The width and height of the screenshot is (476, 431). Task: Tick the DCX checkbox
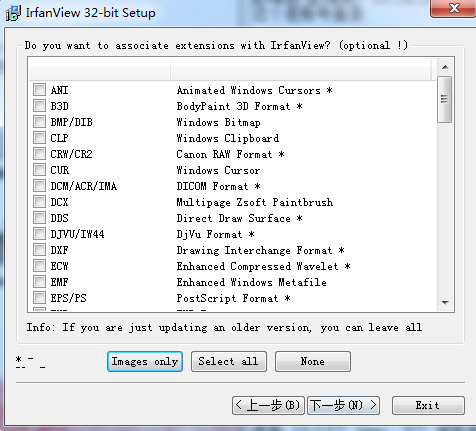click(x=39, y=202)
